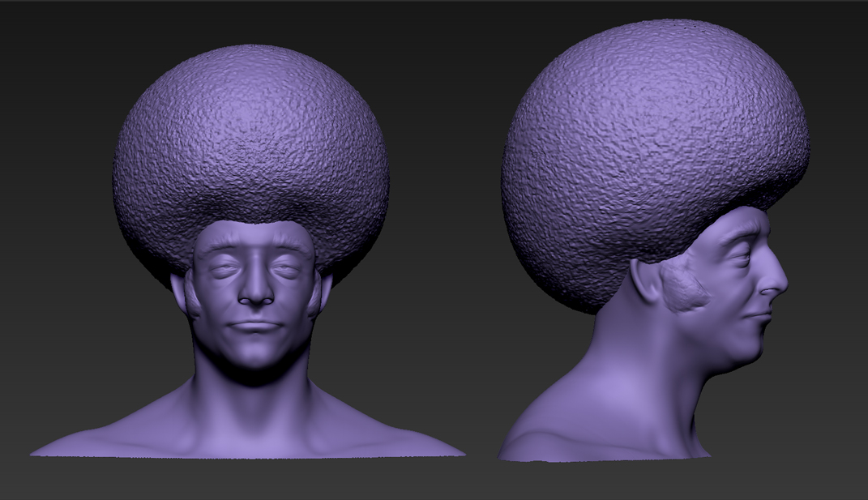
Task: Click the ear of the side-profile bust
Action: tap(646, 280)
